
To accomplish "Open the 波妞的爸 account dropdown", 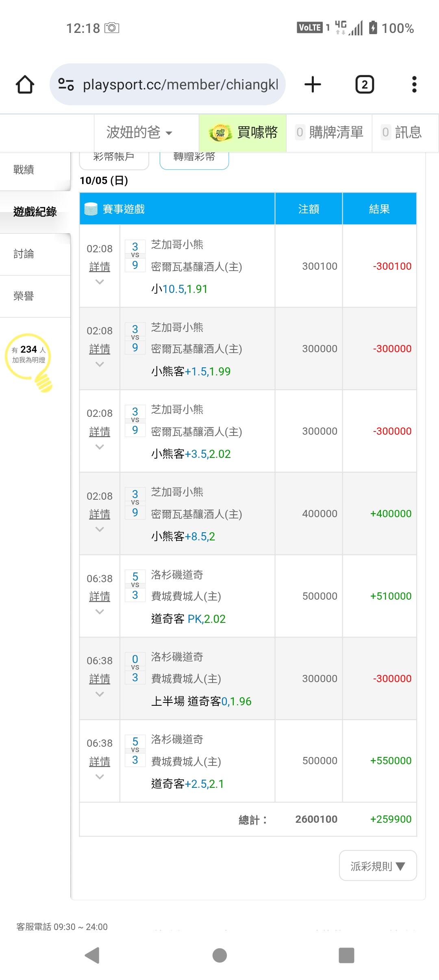I will [x=139, y=132].
